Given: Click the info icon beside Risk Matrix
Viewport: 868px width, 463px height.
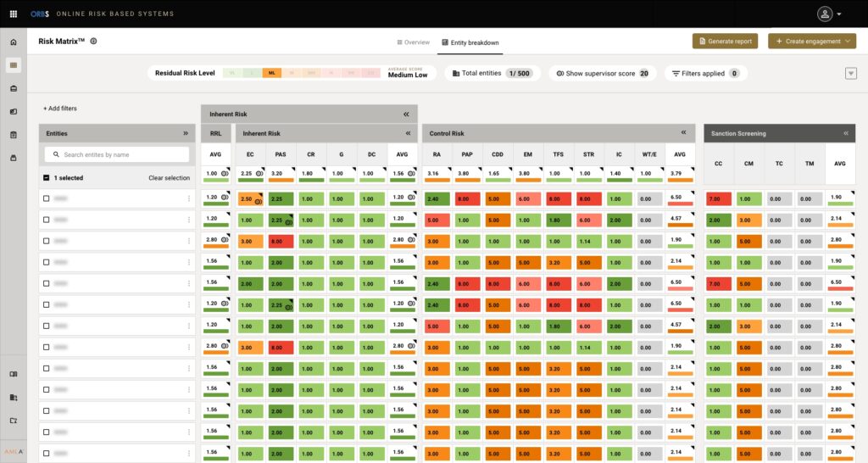Looking at the screenshot, I should 93,41.
